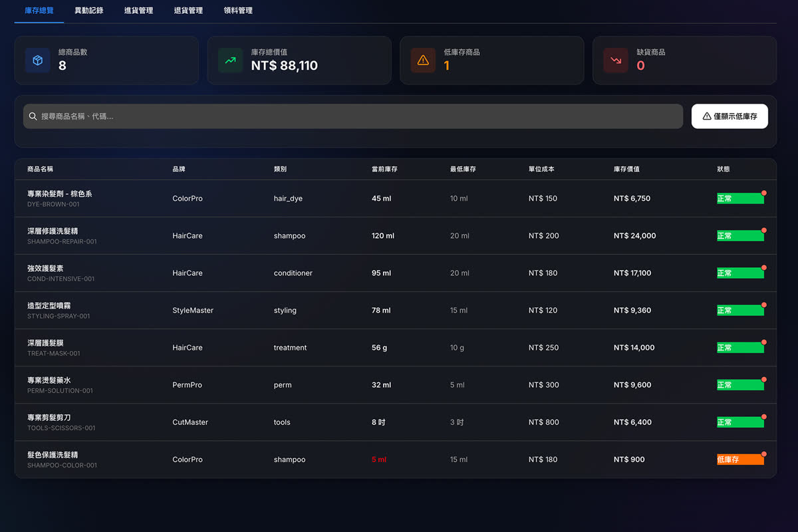Viewport: 798px width, 532px height.
Task: Click the NT$ 24,000 inventory value
Action: pyautogui.click(x=635, y=236)
